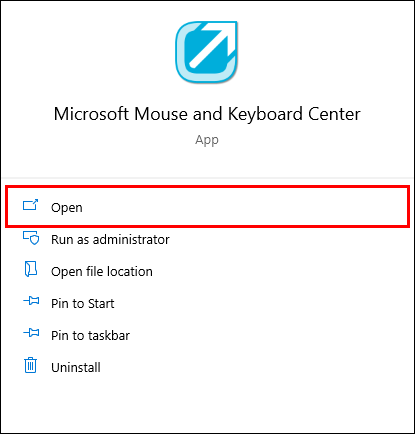Click the Open file location folder icon
This screenshot has width=415, height=434.
pyautogui.click(x=30, y=269)
